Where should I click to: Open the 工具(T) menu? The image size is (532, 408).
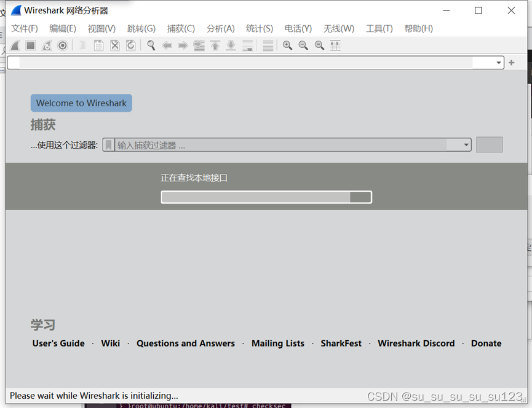coord(379,28)
